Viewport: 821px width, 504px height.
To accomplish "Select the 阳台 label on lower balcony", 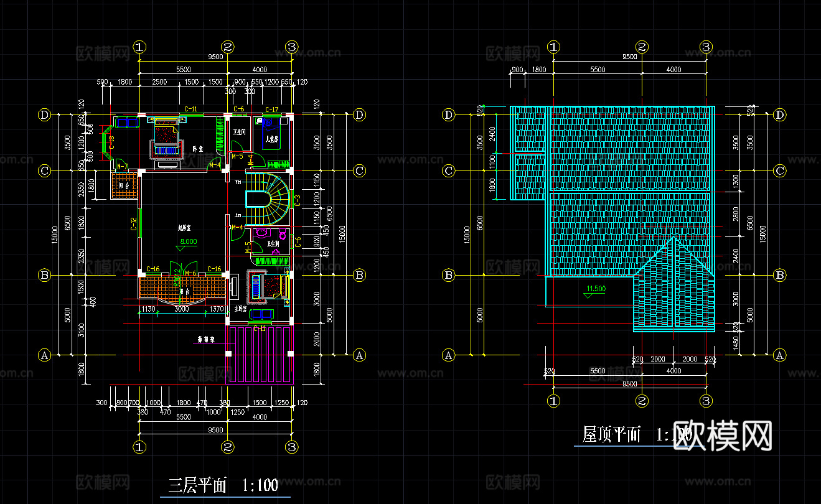I will pos(185,292).
